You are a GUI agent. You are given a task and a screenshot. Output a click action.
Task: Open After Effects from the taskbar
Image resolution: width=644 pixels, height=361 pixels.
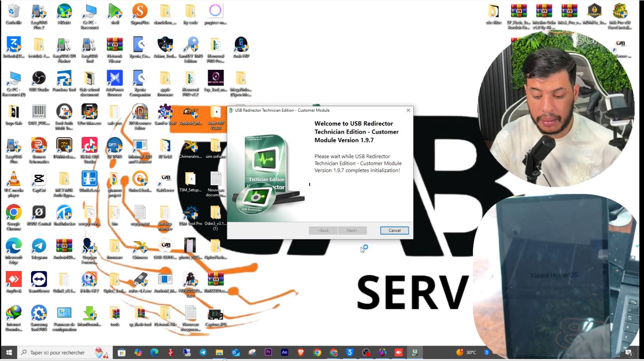coord(285,352)
